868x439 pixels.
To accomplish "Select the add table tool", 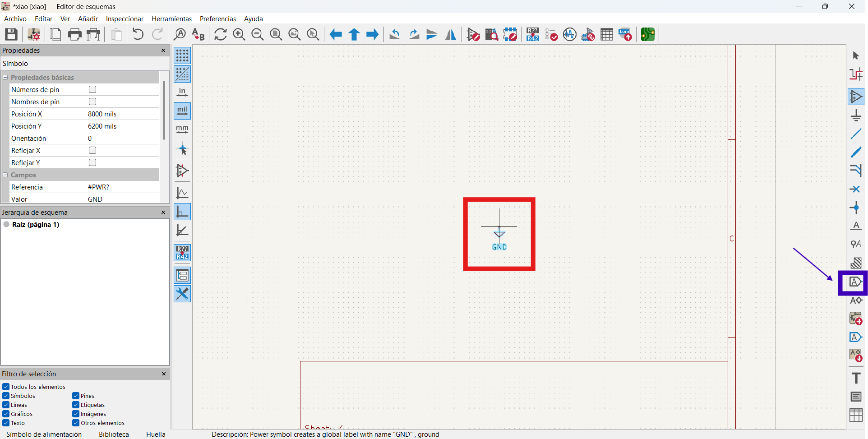I will tap(856, 415).
